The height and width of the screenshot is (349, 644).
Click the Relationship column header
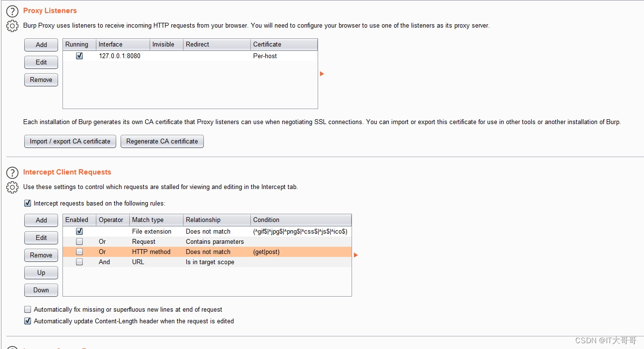(x=217, y=220)
